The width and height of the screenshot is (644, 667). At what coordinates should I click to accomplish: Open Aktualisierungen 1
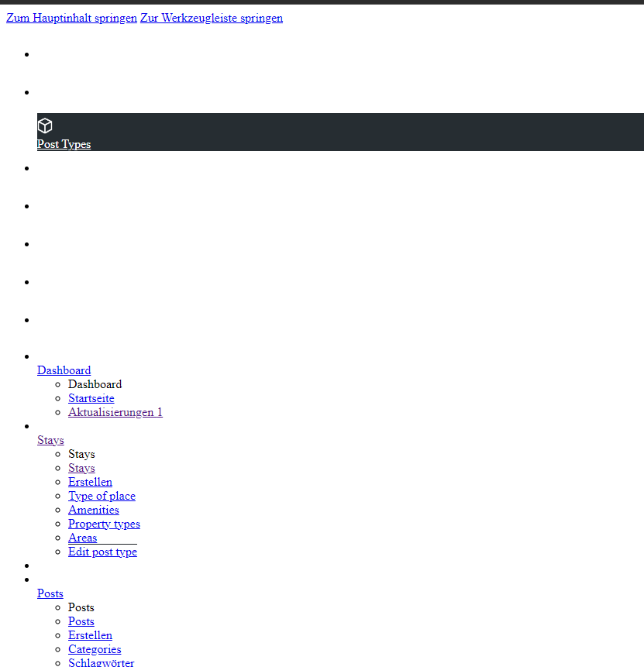coord(115,411)
